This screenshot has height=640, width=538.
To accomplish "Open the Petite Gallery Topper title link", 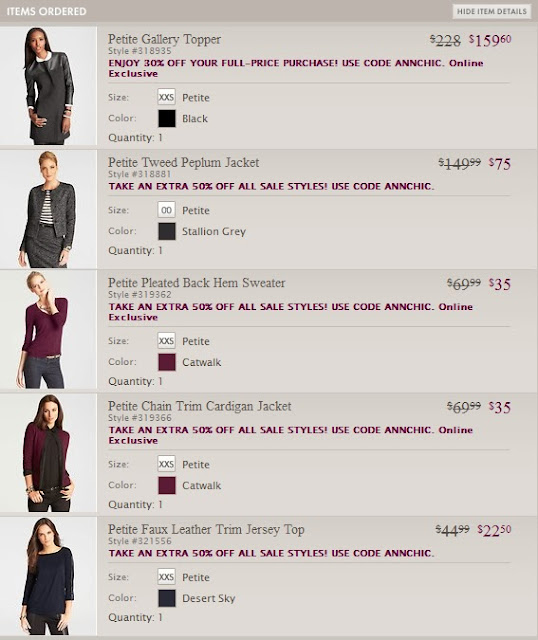I will pyautogui.click(x=164, y=39).
